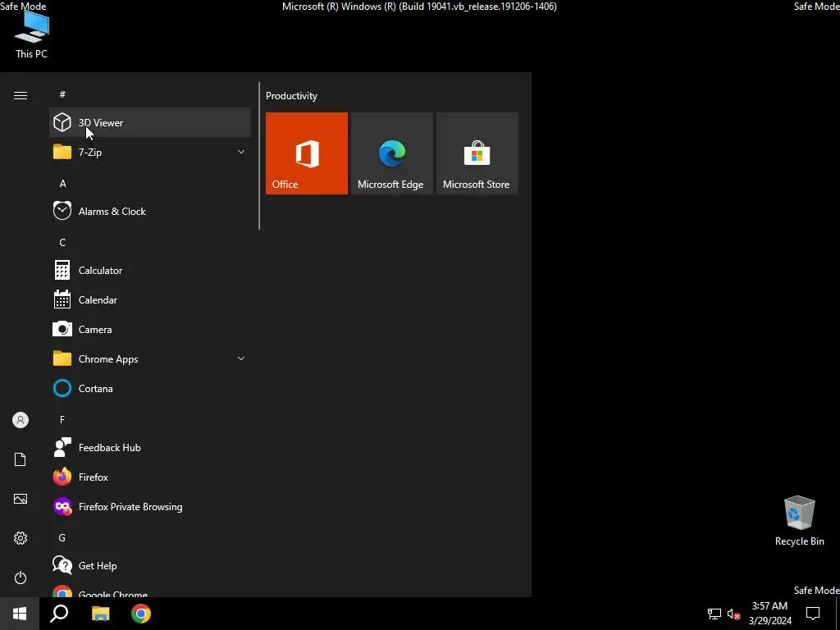Click the 'G' letter group header
The image size is (840, 630).
click(62, 537)
